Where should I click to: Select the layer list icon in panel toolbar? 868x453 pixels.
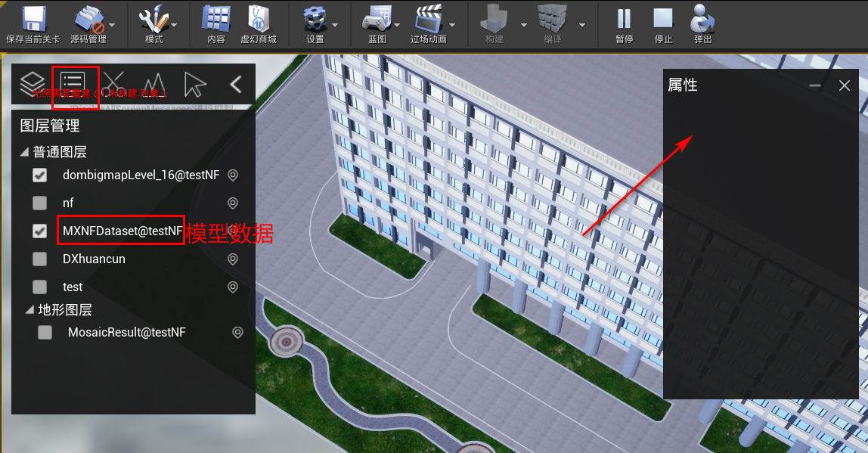coord(73,84)
